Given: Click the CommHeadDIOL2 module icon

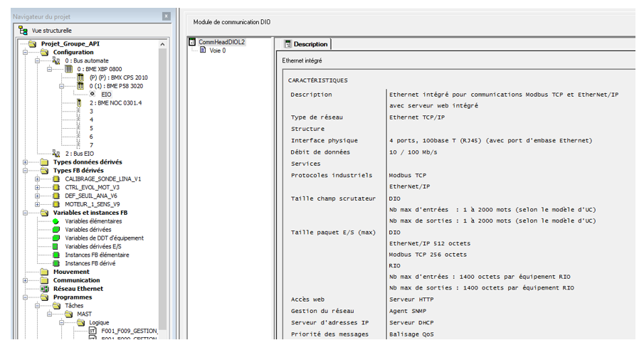Looking at the screenshot, I should pos(192,42).
